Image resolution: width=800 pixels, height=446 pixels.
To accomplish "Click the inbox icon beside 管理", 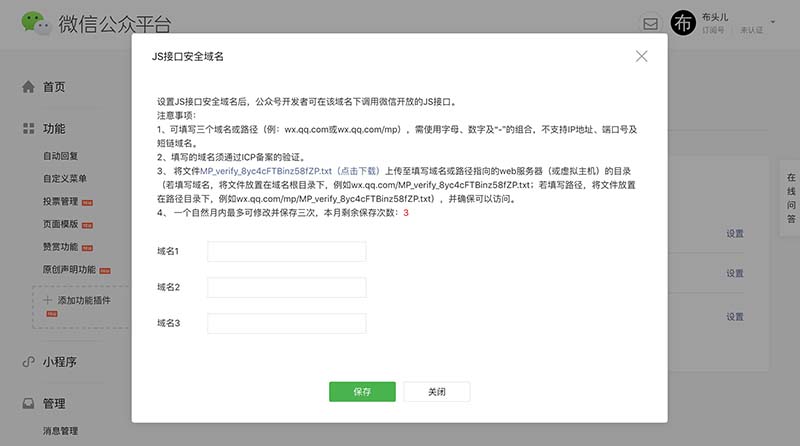I will [x=29, y=404].
